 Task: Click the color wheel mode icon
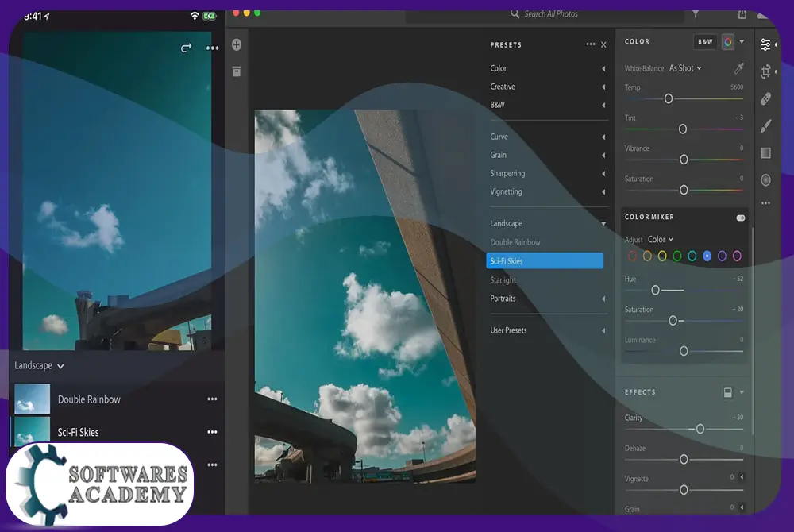point(727,42)
